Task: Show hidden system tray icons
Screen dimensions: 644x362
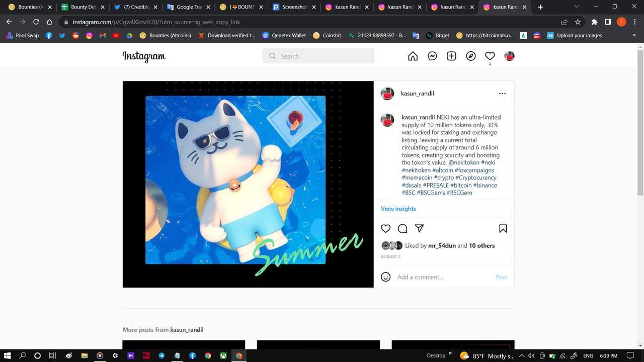Action: tap(522, 356)
